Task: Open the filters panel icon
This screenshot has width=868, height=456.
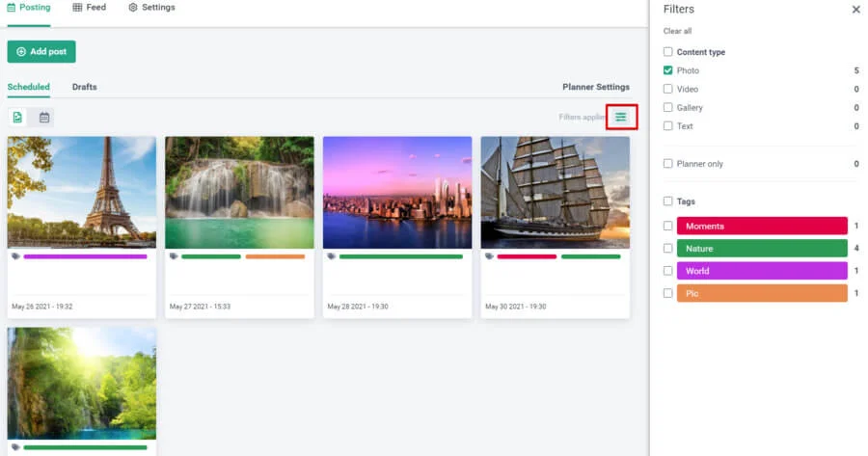Action: 621,117
